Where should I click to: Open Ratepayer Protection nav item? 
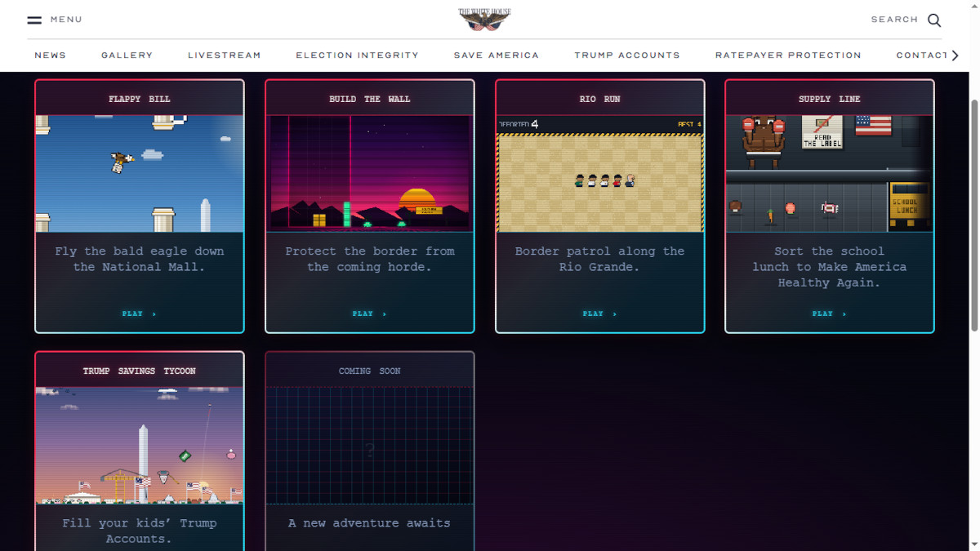(788, 56)
